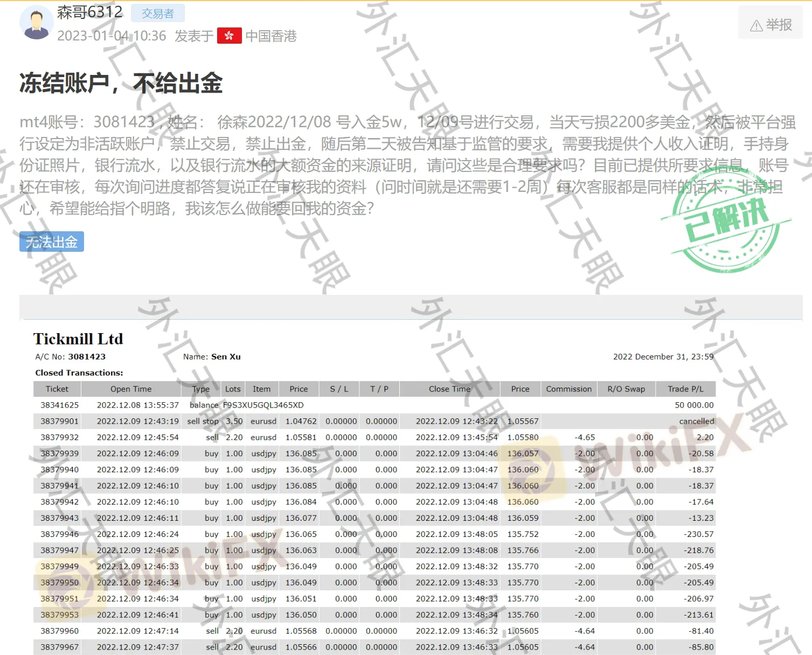812x655 pixels.
Task: Click open time 2022.12.08 13:55:37
Action: pos(138,405)
